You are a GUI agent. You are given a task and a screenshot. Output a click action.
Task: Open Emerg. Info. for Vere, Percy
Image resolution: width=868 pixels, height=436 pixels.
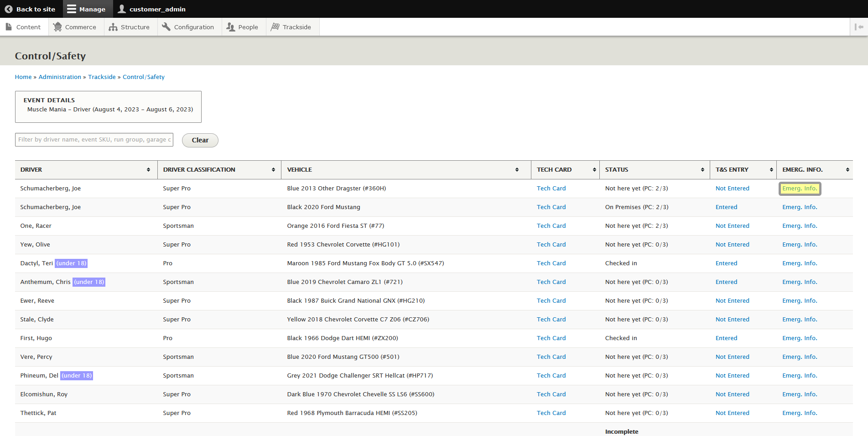(x=800, y=357)
